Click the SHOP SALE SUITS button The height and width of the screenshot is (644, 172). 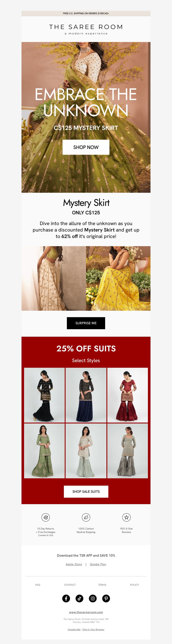pyautogui.click(x=86, y=491)
